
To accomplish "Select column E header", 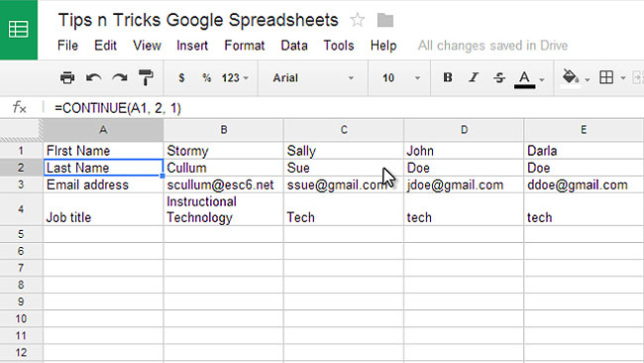I will [x=584, y=130].
